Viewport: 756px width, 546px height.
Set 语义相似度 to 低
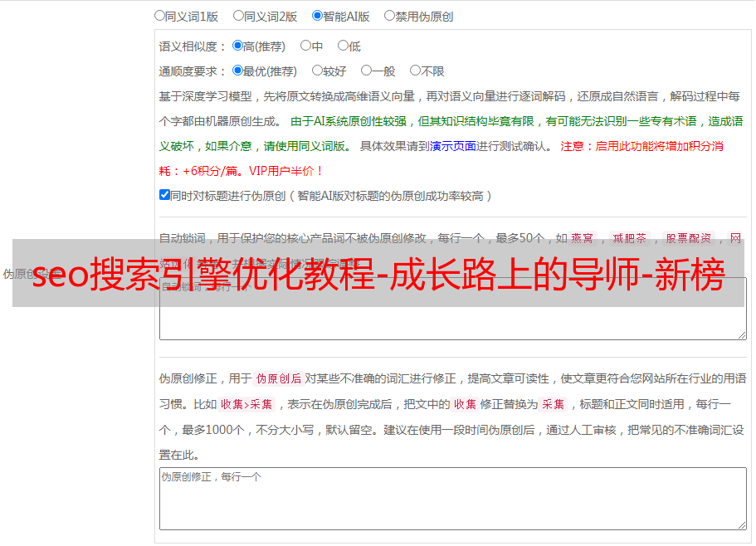(343, 46)
